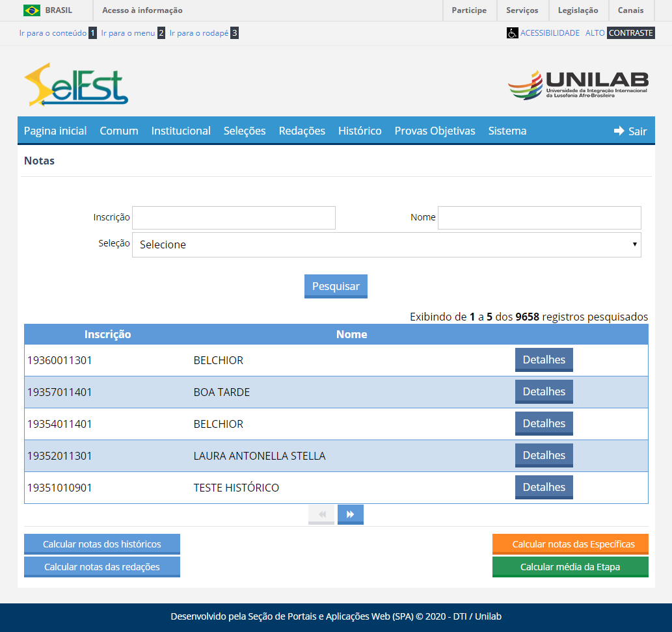Click the SelEst logo
The image size is (672, 632).
[x=76, y=85]
